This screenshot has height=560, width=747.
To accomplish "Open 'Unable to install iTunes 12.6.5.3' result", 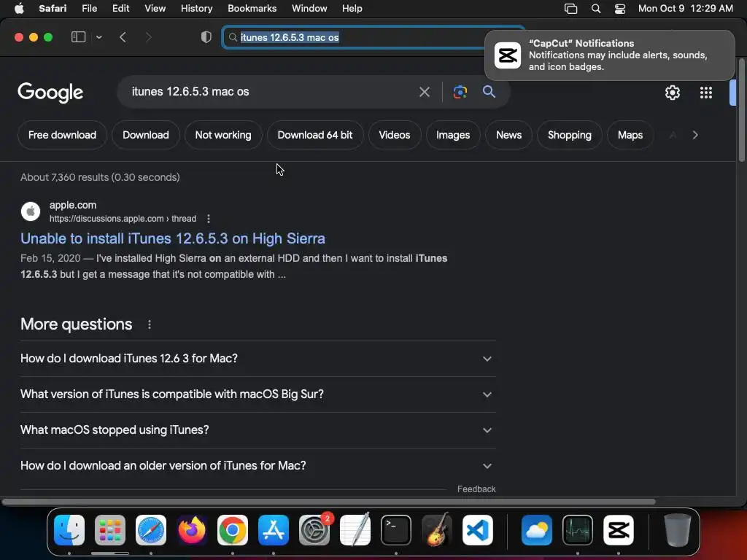I will 173,238.
